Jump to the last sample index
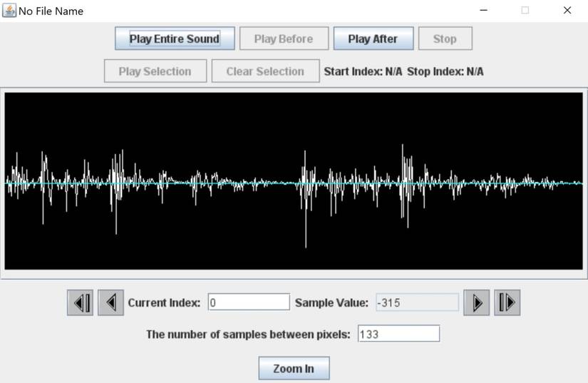Image resolution: width=588 pixels, height=383 pixels. (x=507, y=302)
